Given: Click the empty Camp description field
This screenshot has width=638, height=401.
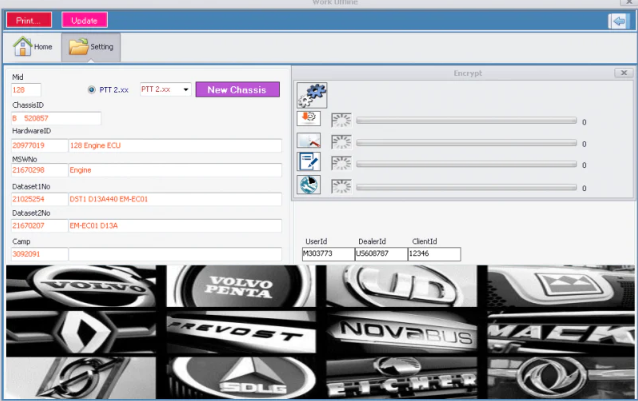Looking at the screenshot, I should 175,254.
